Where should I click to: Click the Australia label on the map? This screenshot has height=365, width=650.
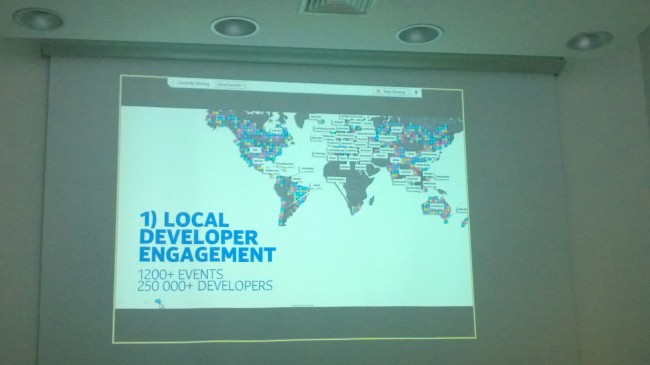[436, 206]
